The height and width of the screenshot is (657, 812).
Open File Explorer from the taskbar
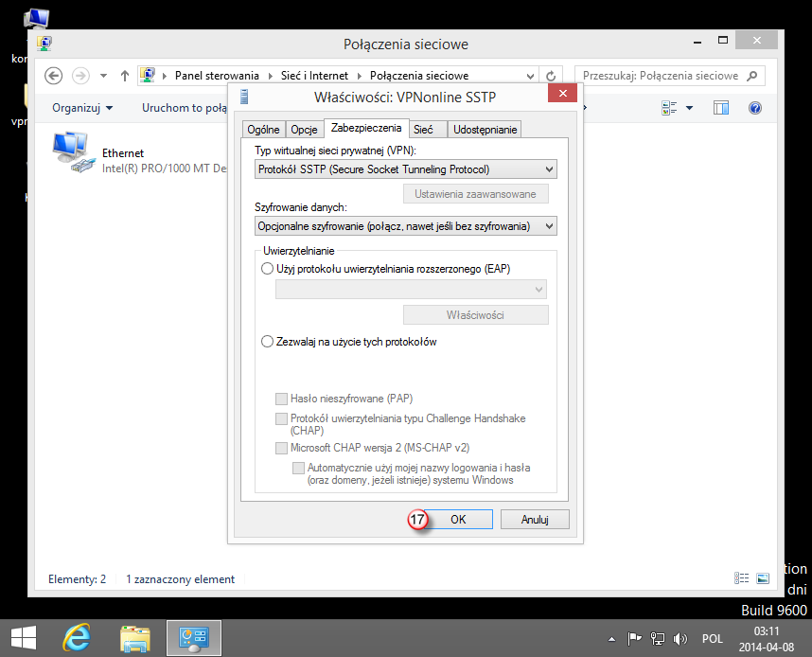[135, 638]
